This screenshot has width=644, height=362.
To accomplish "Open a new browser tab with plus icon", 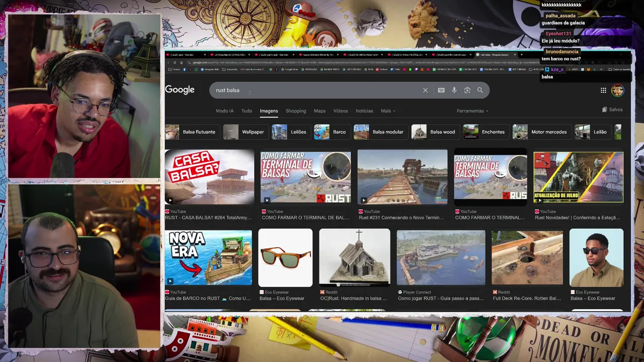I will [x=522, y=54].
